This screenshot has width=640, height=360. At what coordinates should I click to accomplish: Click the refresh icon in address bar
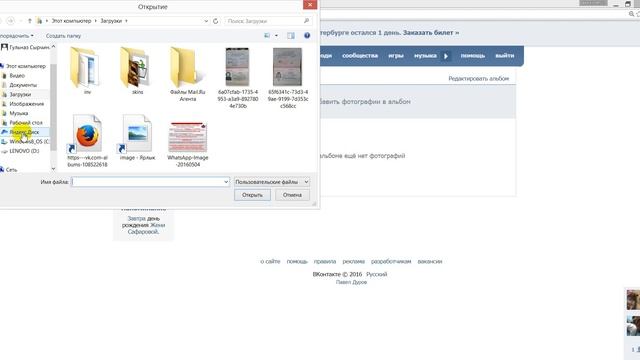click(216, 21)
